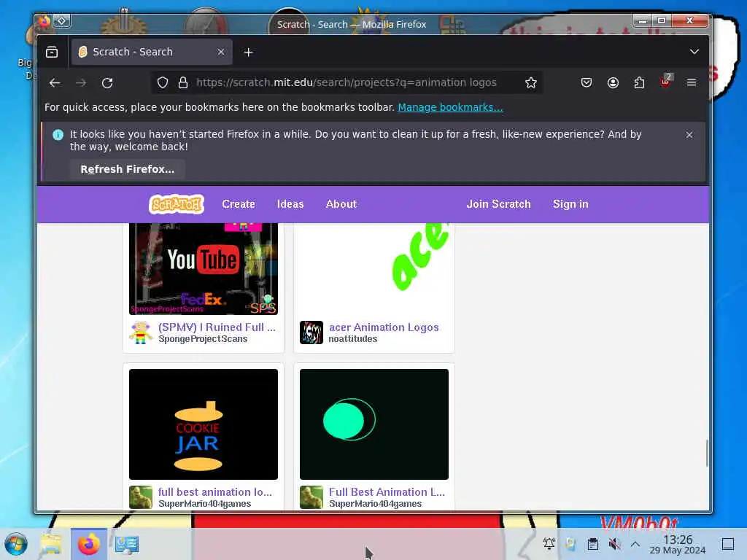Click the Manage bookmarks... link
Viewport: 747px width, 560px height.
coord(450,107)
